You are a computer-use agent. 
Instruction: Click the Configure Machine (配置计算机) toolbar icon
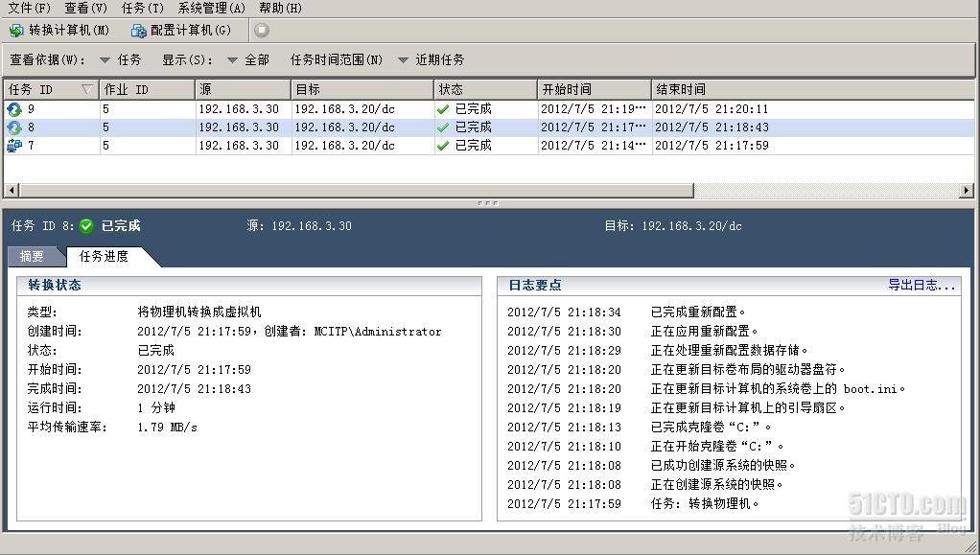[x=138, y=30]
